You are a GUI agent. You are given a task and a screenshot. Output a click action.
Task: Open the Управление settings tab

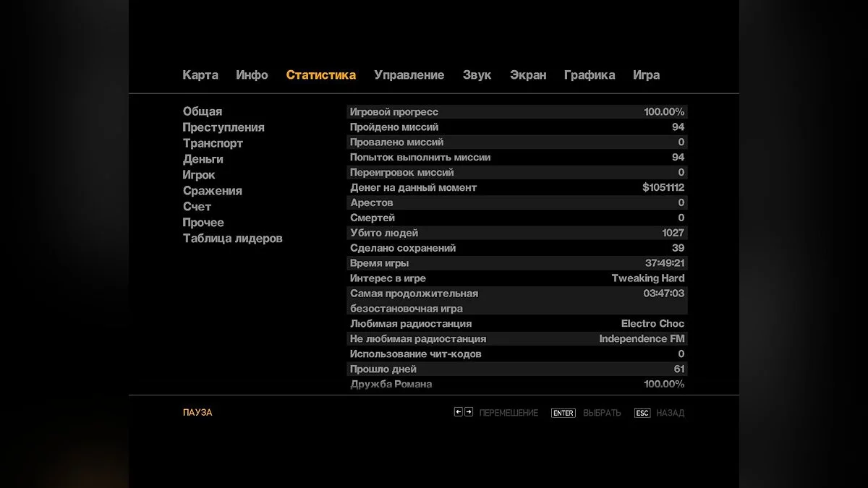click(409, 74)
